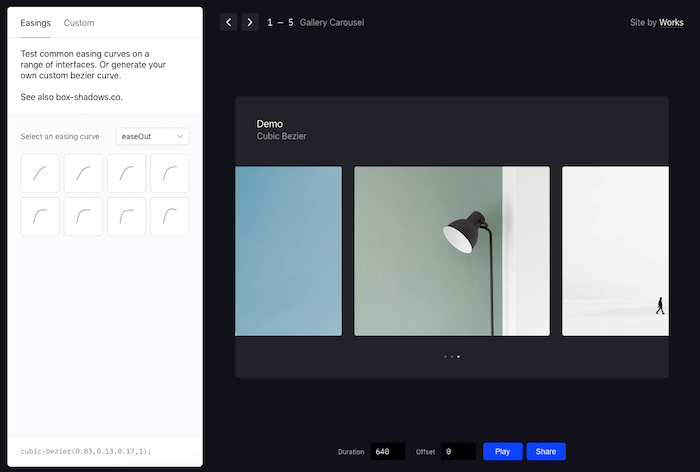Click the Duration input field

pos(388,452)
